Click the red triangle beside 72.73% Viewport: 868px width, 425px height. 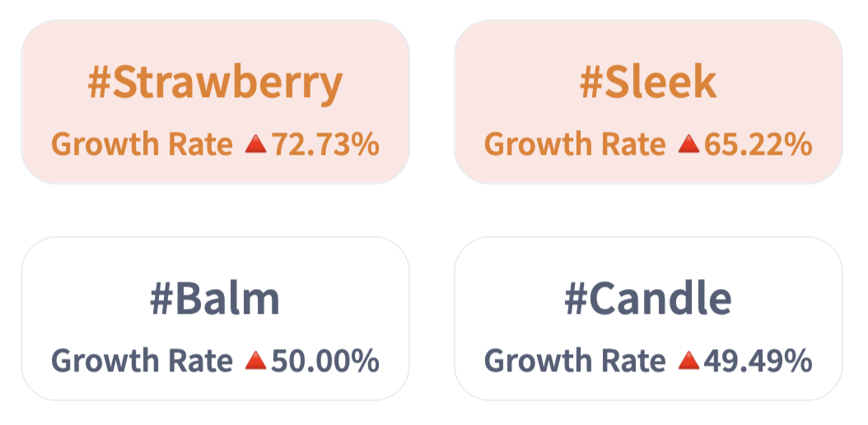point(256,144)
